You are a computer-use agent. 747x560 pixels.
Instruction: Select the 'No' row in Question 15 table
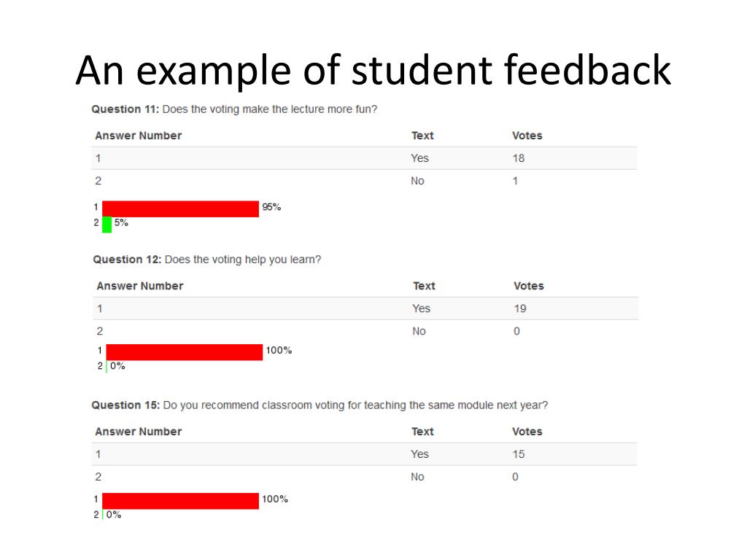pyautogui.click(x=365, y=477)
